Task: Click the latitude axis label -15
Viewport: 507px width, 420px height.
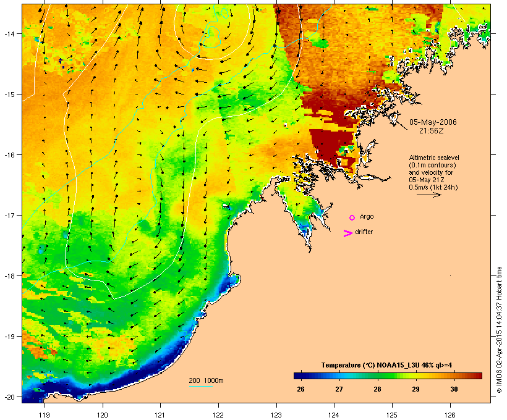Action: [9, 94]
